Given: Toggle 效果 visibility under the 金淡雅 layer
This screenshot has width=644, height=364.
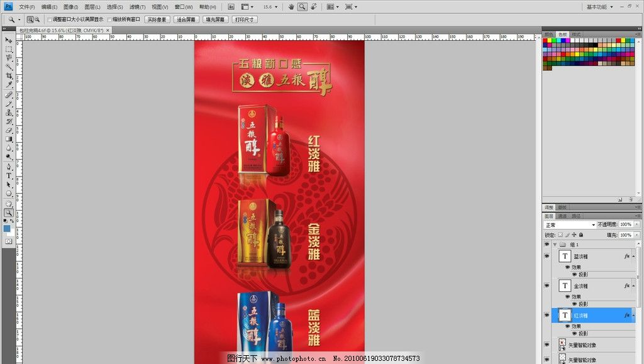Looking at the screenshot, I should 568,297.
